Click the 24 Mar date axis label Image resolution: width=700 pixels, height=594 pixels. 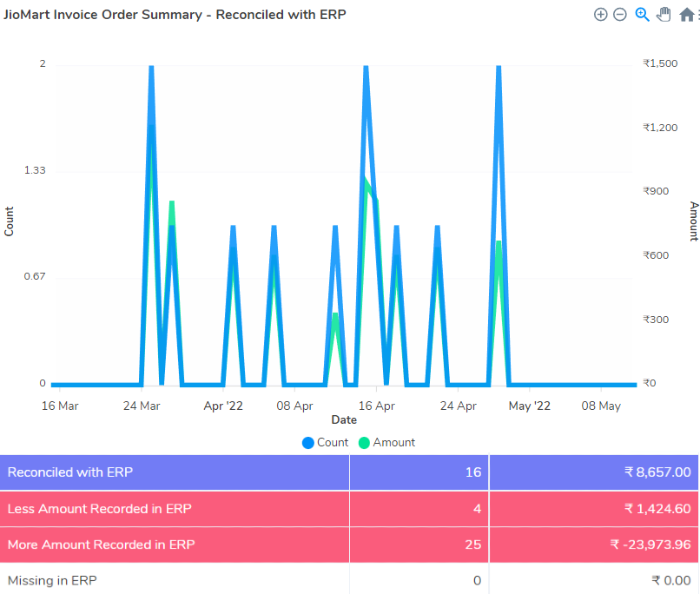point(142,406)
